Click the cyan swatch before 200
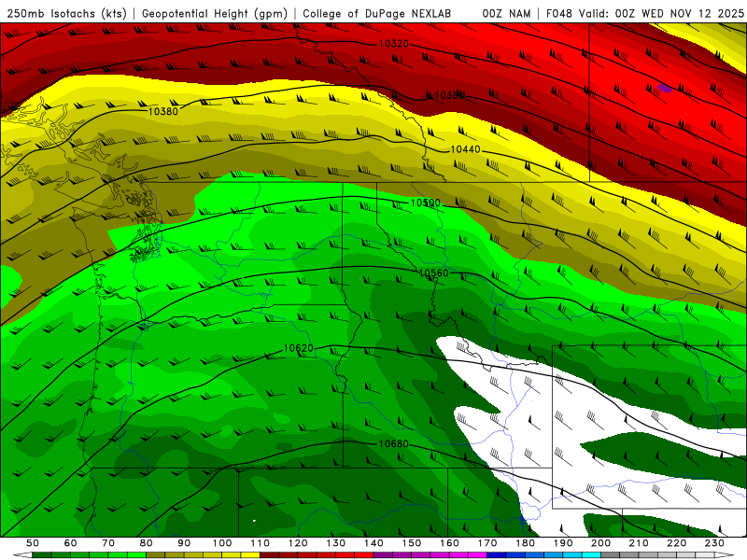Image resolution: width=747 pixels, height=560 pixels. pos(591,554)
